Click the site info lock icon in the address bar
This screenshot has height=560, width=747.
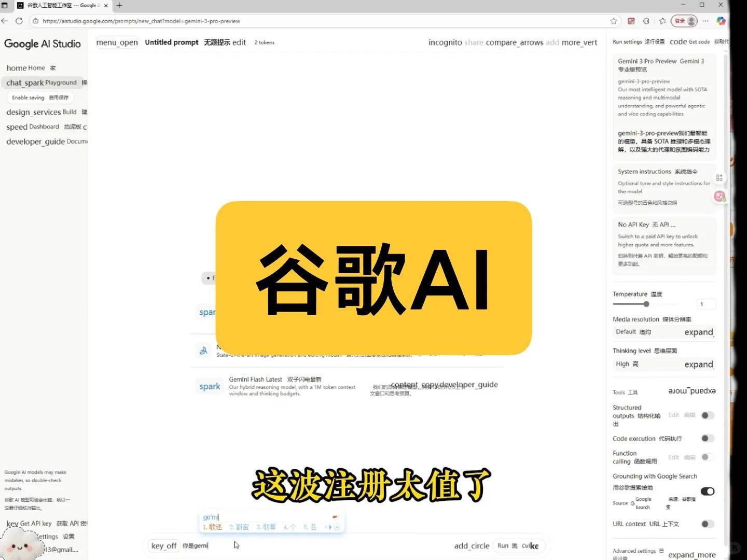[35, 21]
